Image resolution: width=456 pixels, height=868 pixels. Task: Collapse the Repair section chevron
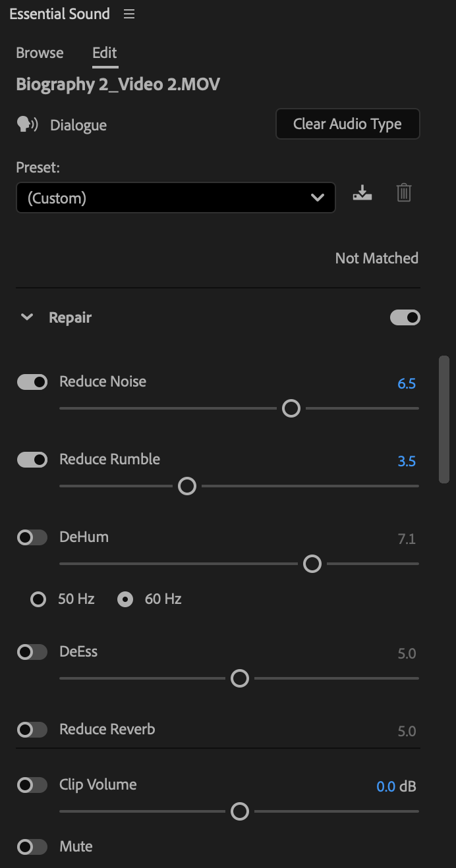(27, 317)
